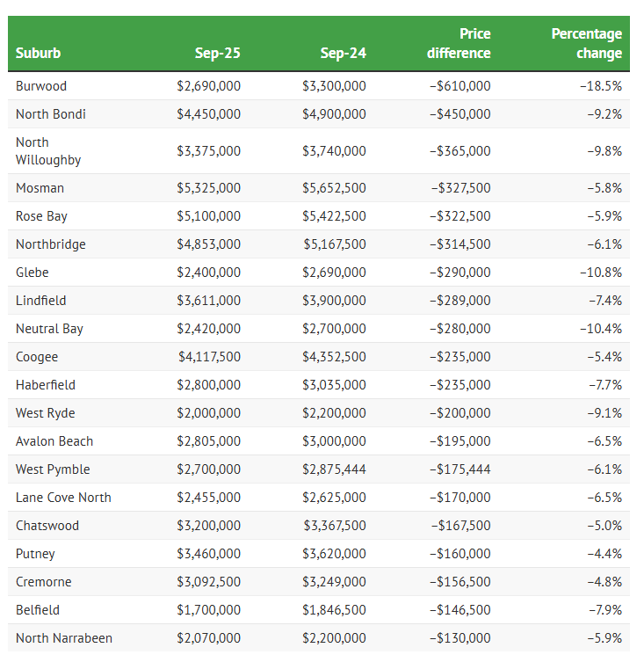Select Coogee's Sep-25 price $4,117,500
Screen dimensions: 644x662
208,357
